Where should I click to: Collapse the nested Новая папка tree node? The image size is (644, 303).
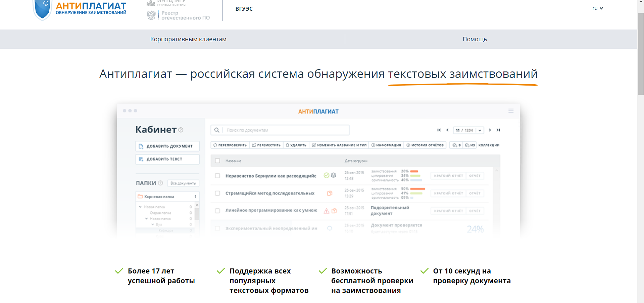[x=146, y=218]
